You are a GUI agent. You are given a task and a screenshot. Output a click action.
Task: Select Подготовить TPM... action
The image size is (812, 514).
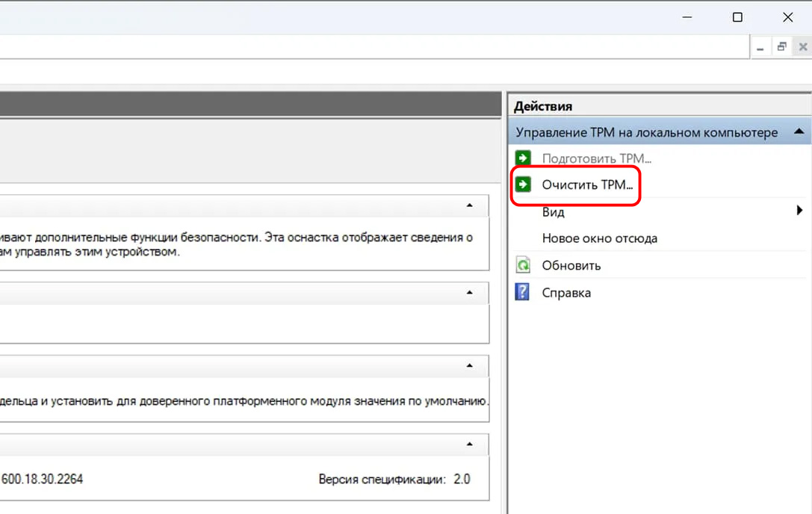click(596, 158)
